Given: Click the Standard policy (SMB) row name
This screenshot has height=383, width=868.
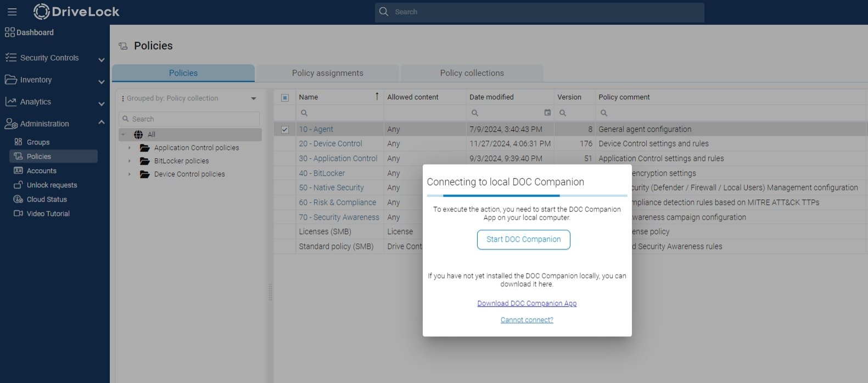Looking at the screenshot, I should point(336,246).
